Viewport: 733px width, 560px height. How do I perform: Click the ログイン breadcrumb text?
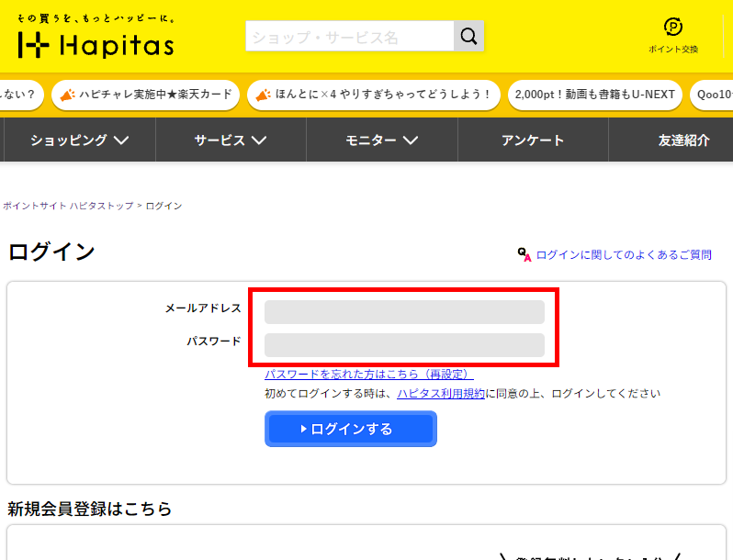(x=164, y=206)
